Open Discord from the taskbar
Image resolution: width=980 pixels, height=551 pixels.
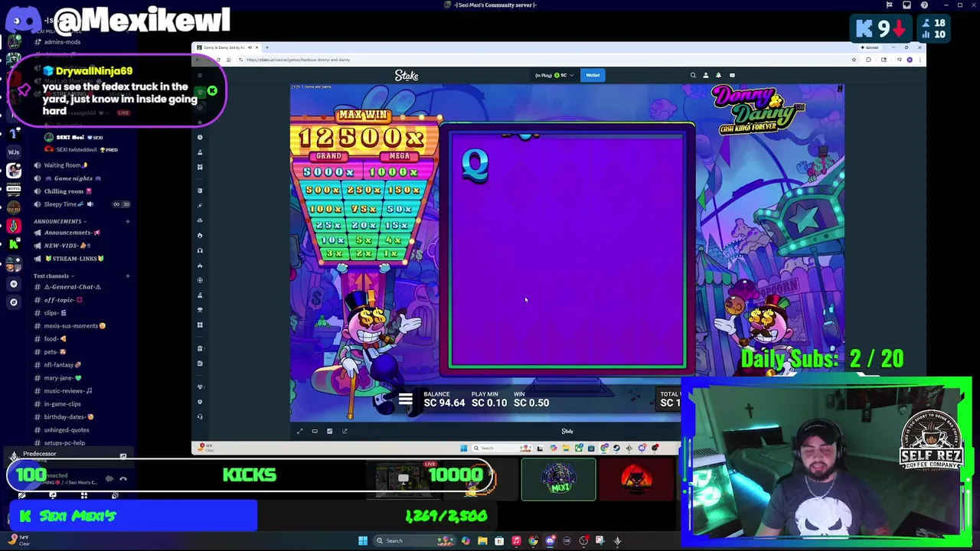tap(550, 541)
